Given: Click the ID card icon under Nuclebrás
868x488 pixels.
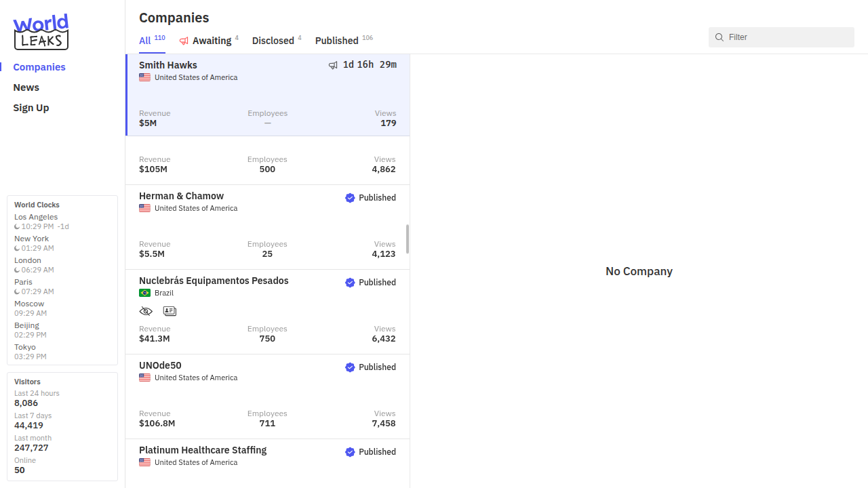Looking at the screenshot, I should (170, 311).
